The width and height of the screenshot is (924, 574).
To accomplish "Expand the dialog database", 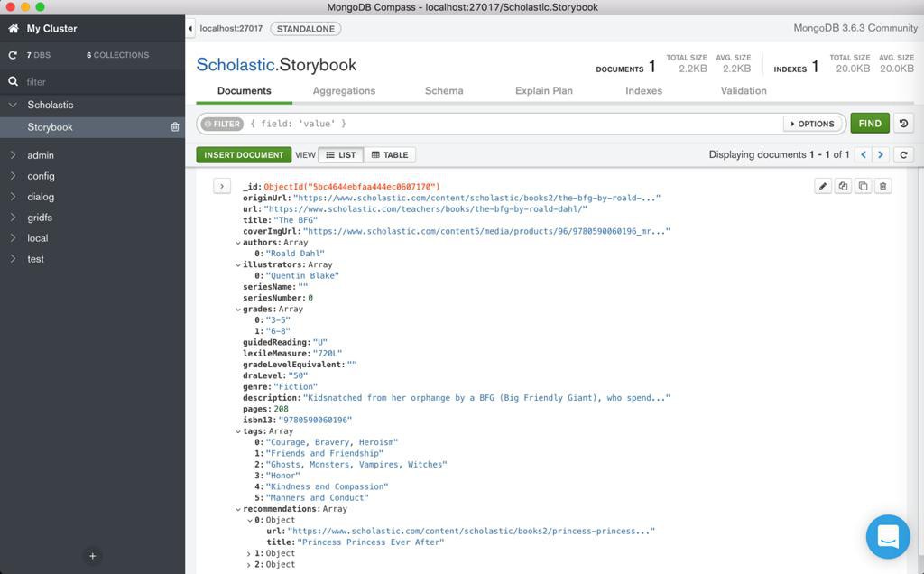I will pyautogui.click(x=13, y=196).
